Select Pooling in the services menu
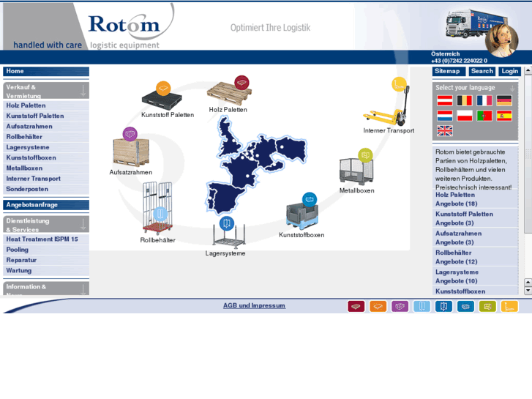This screenshot has width=532, height=399. point(46,250)
